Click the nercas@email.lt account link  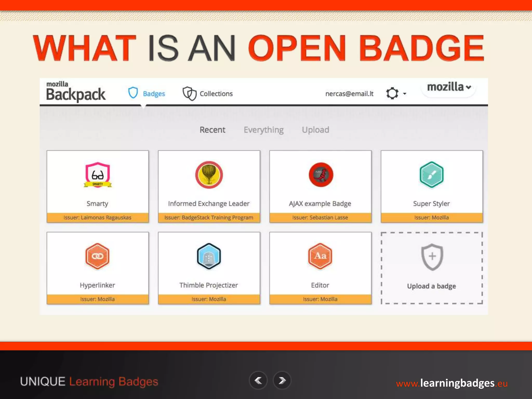tap(349, 94)
